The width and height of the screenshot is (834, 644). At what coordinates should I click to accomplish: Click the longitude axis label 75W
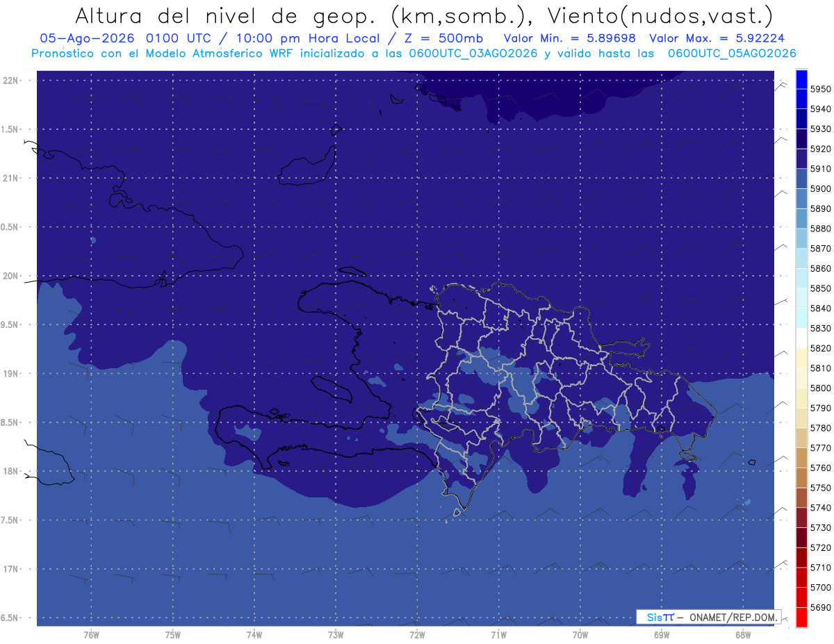(173, 635)
